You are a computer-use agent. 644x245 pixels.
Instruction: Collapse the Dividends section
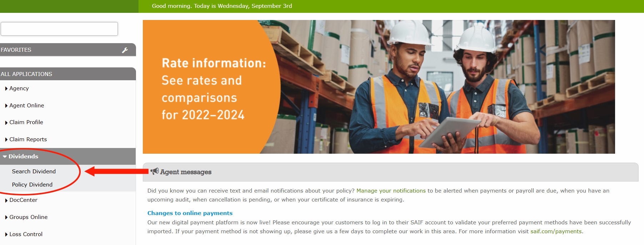pyautogui.click(x=23, y=157)
